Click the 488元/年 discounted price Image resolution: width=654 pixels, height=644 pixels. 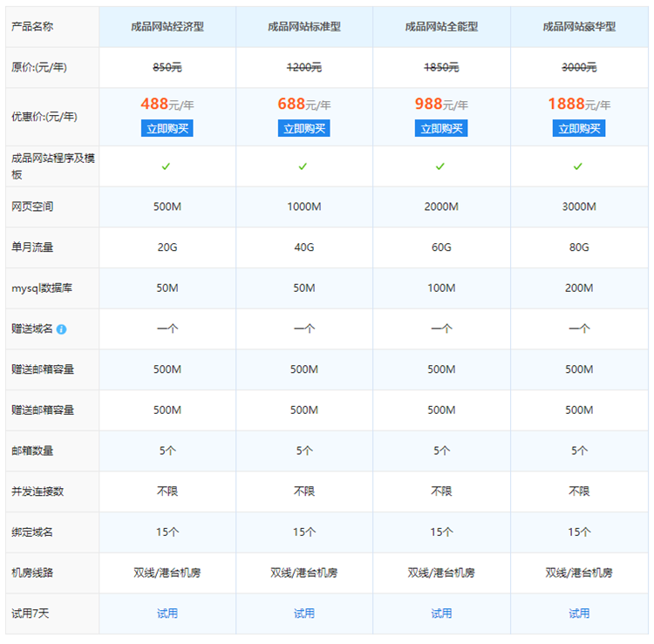tap(167, 105)
